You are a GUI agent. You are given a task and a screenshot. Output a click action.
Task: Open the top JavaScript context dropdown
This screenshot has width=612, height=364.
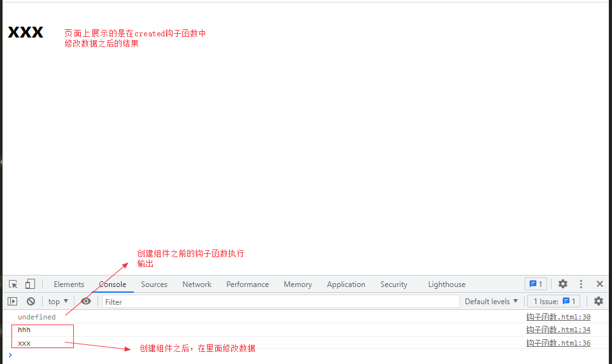click(x=58, y=302)
